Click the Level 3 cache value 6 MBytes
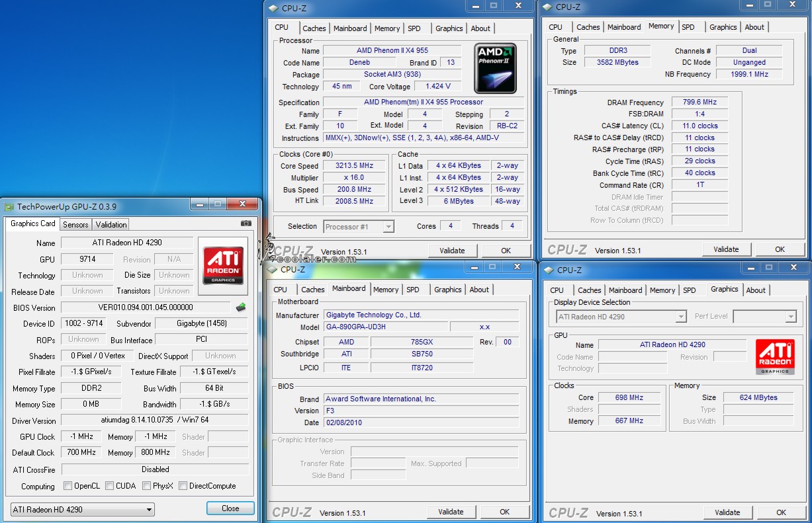This screenshot has height=523, width=812. (x=459, y=201)
